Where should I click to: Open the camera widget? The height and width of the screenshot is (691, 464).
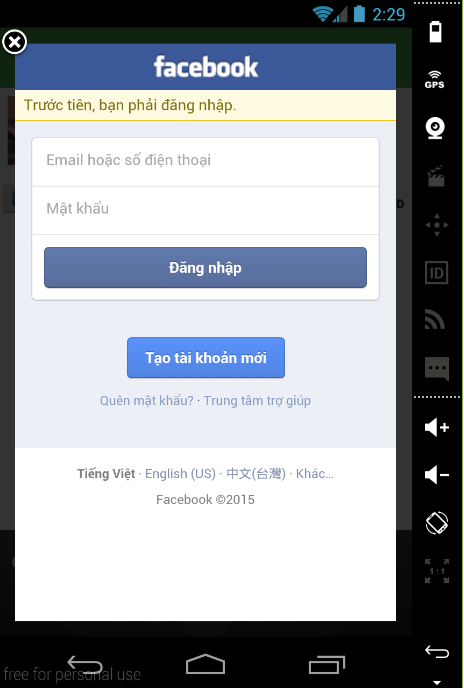click(435, 128)
